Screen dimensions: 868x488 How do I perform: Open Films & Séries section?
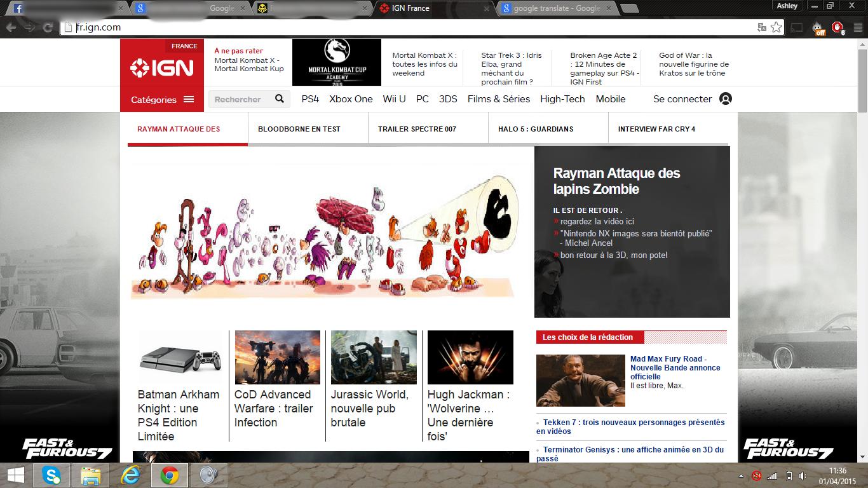coord(499,99)
